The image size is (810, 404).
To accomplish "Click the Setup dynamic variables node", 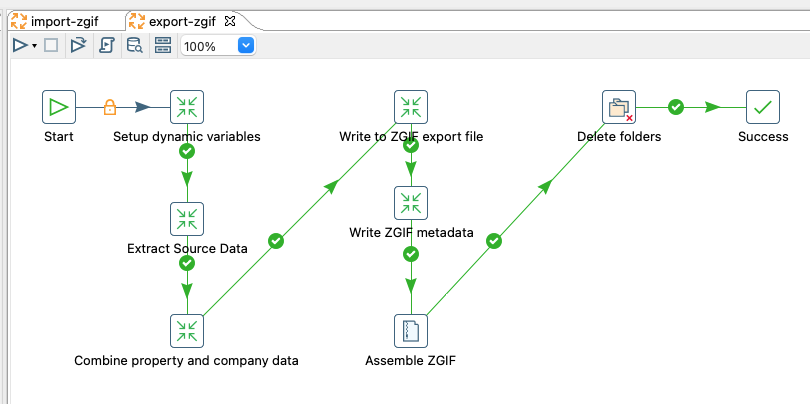I will pos(187,107).
